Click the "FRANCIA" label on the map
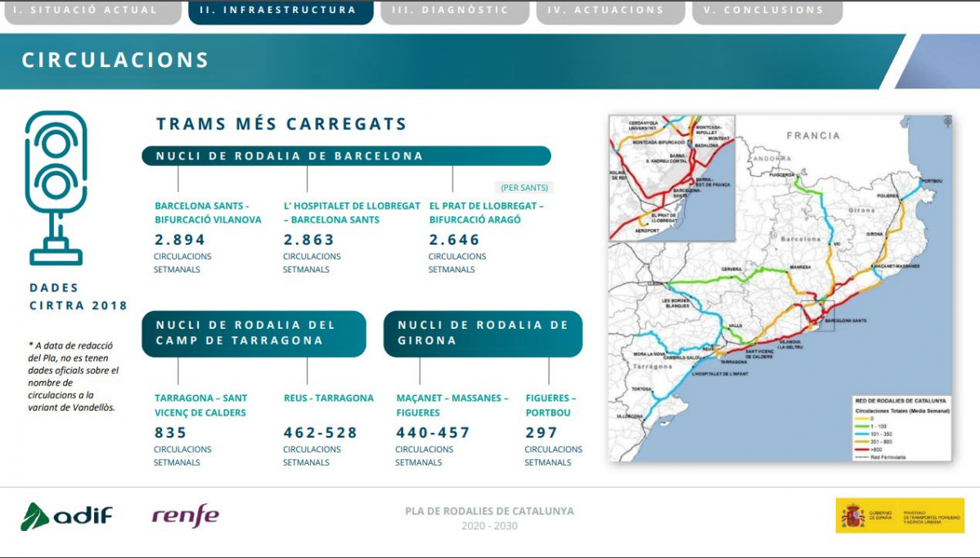The height and width of the screenshot is (558, 980). pyautogui.click(x=813, y=136)
